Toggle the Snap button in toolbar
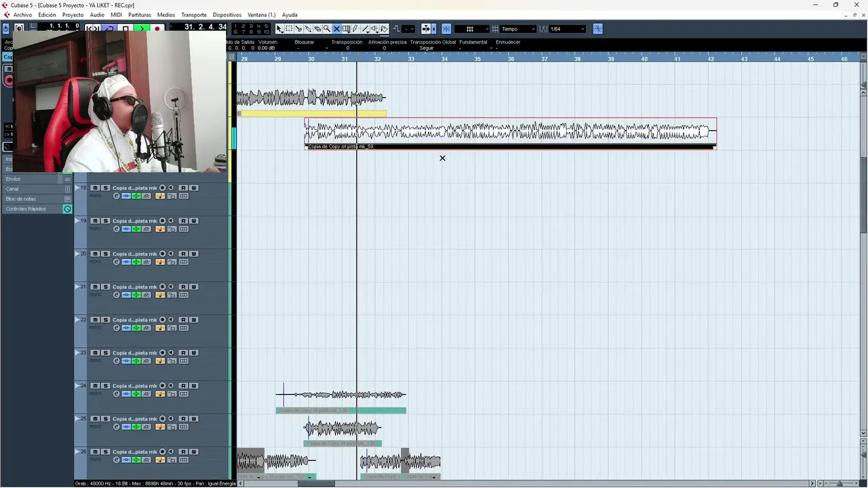Image resolution: width=868 pixels, height=488 pixels. click(446, 29)
